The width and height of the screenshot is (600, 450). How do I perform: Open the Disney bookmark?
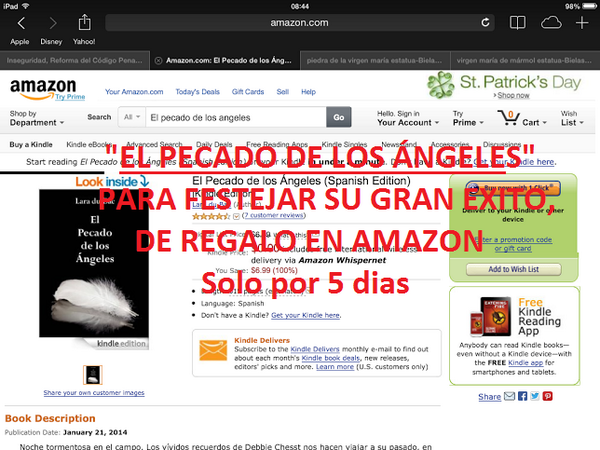[51, 41]
